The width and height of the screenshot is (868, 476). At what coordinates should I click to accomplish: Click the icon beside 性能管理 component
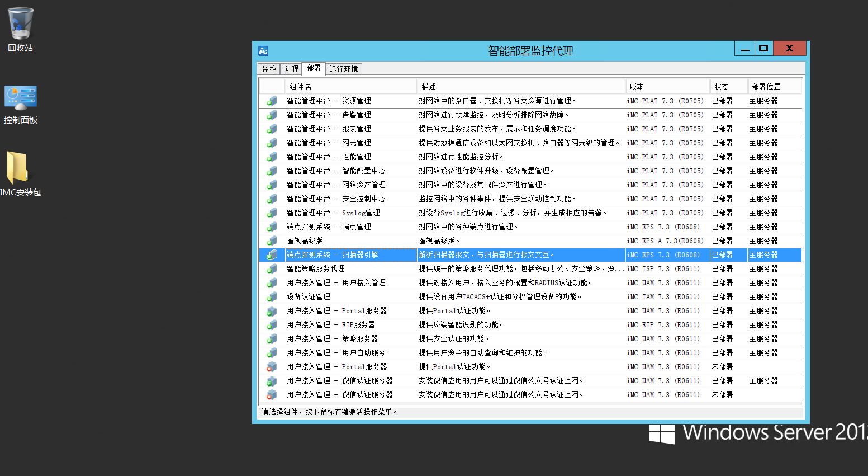pos(272,157)
